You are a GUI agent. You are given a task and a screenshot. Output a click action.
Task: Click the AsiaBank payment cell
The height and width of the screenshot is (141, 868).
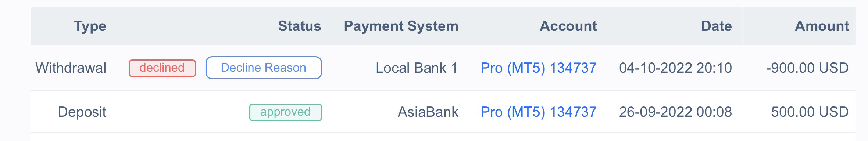point(428,112)
